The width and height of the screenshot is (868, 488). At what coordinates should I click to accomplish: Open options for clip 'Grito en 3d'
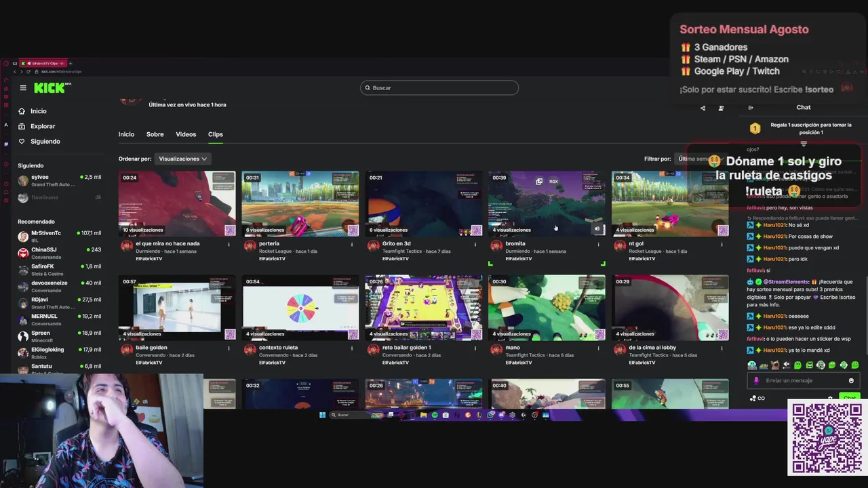pyautogui.click(x=475, y=244)
